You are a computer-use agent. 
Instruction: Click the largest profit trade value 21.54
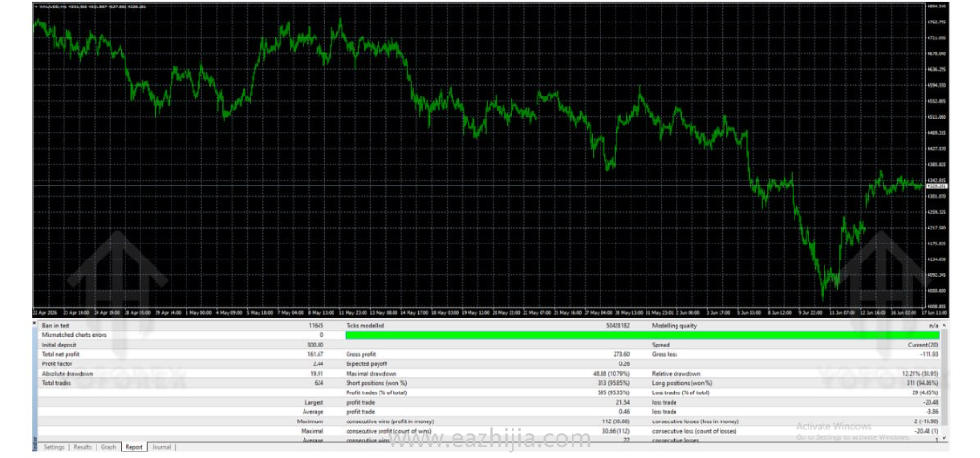click(623, 403)
